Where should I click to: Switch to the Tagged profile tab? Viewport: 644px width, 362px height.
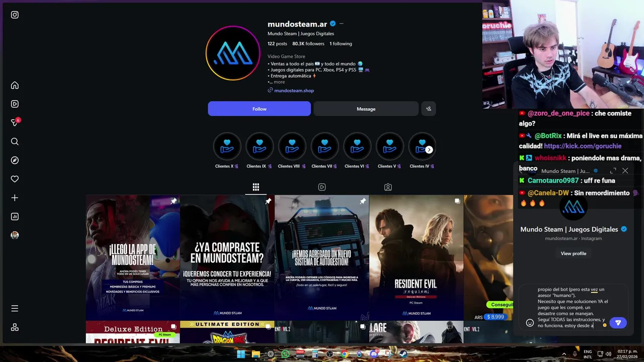pos(388,187)
